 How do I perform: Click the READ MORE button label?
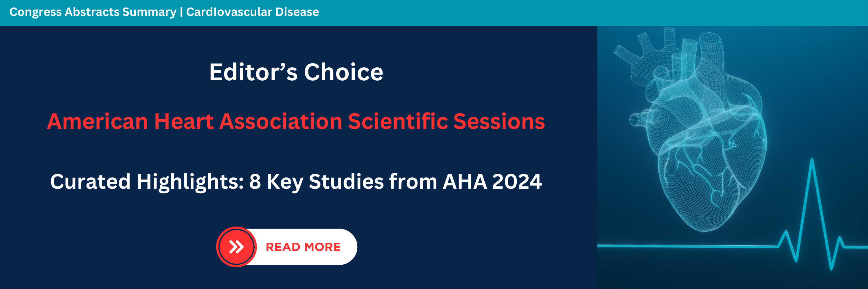(x=303, y=247)
